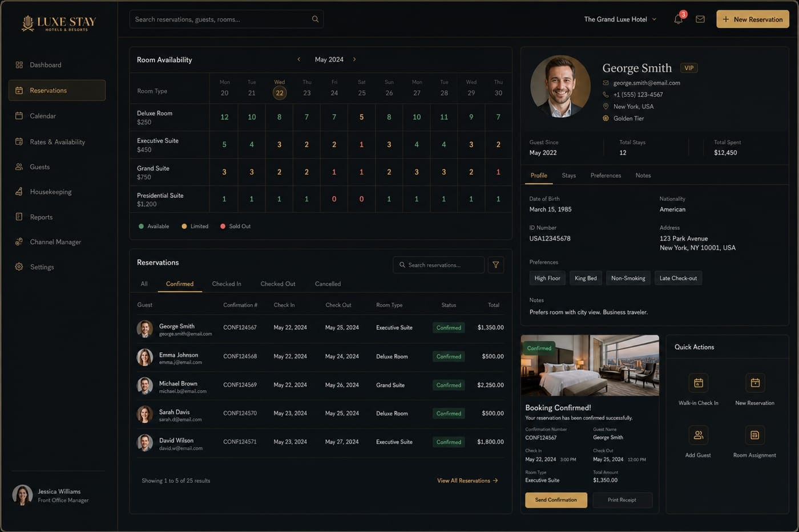
Task: Click the email icon beside george.smith@email.com
Action: tap(606, 83)
